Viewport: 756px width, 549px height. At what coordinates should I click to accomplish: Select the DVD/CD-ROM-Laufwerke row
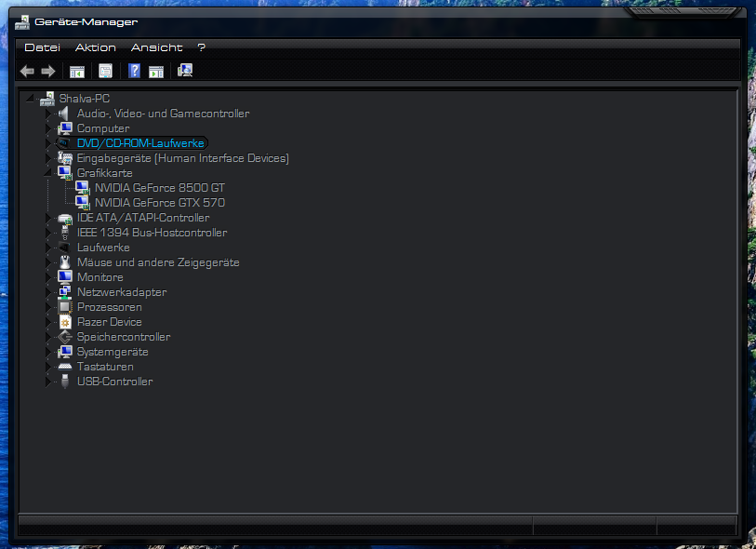point(140,143)
